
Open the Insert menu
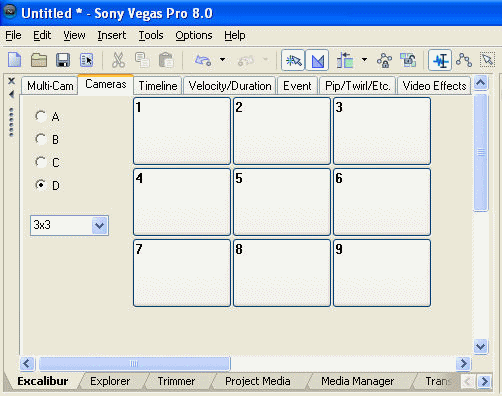pos(112,35)
